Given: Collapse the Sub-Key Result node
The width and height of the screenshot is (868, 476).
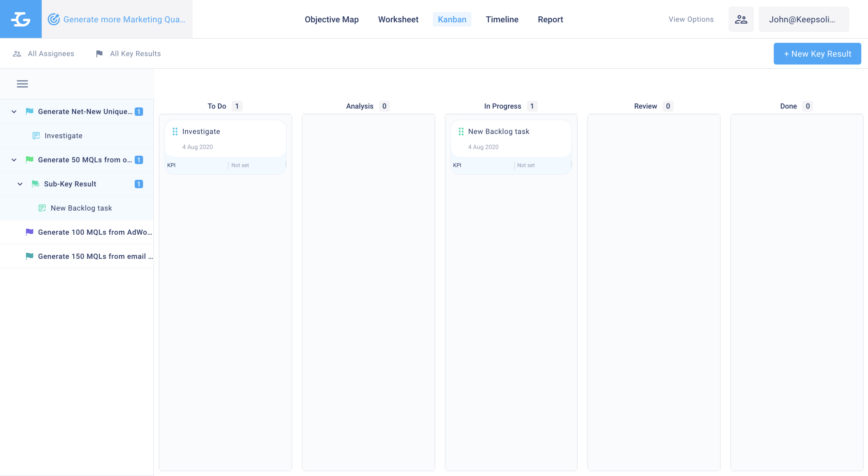Looking at the screenshot, I should tap(20, 184).
